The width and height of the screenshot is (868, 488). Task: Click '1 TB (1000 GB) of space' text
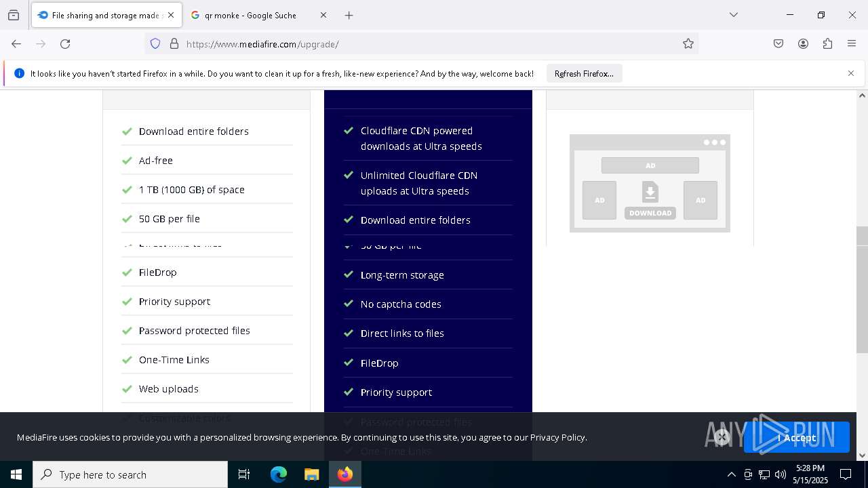point(192,190)
